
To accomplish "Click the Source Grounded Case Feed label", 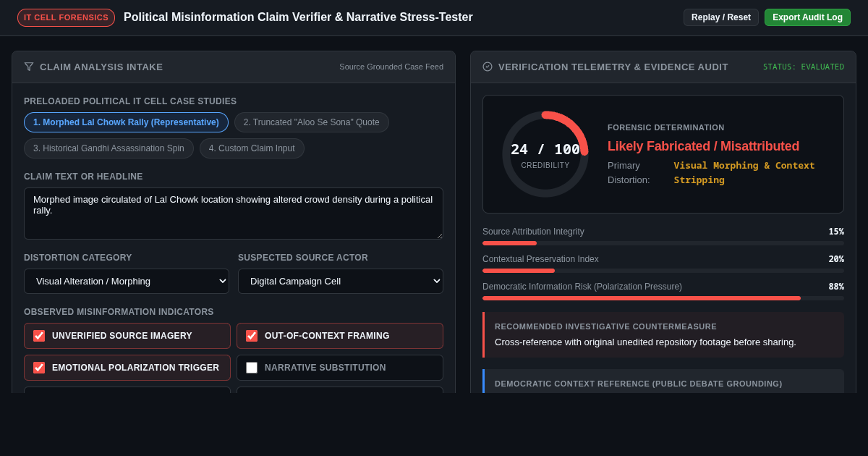I will (x=391, y=67).
